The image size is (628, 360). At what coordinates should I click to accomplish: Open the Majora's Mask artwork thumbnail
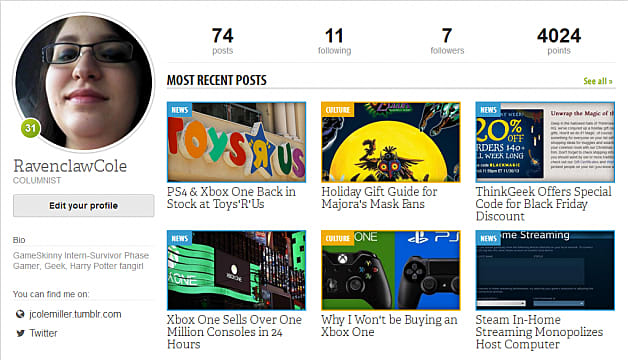390,142
